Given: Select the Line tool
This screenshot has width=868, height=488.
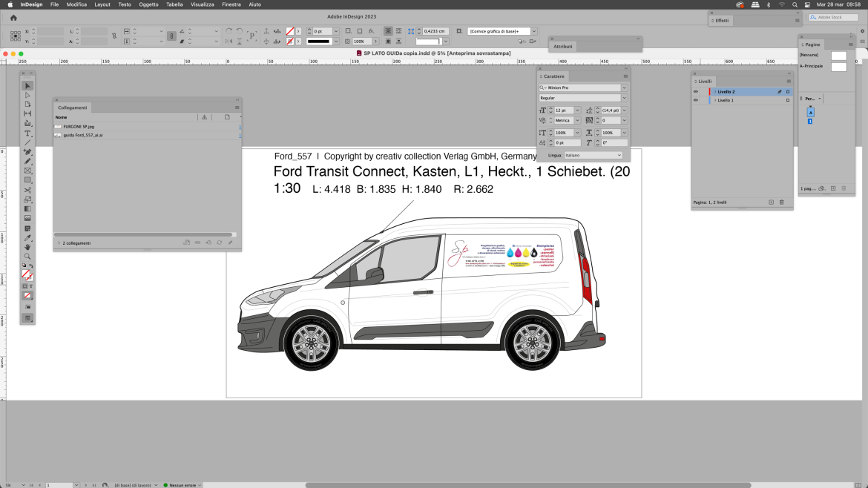Looking at the screenshot, I should pos(27,142).
